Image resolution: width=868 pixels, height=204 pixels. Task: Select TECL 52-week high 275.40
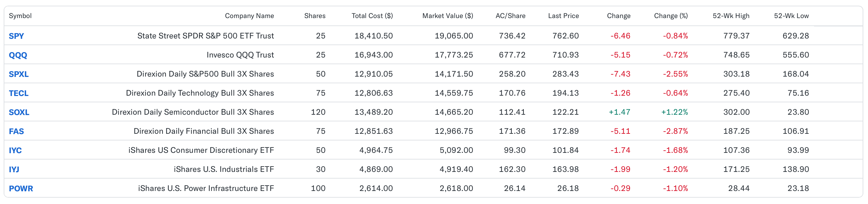[x=736, y=93]
